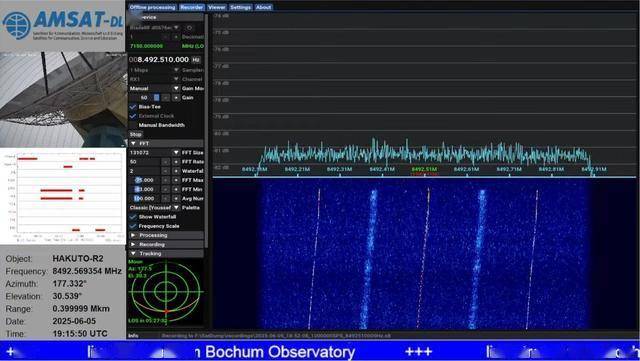Refresh the SDR device list
The image size is (640, 361).
[189, 28]
